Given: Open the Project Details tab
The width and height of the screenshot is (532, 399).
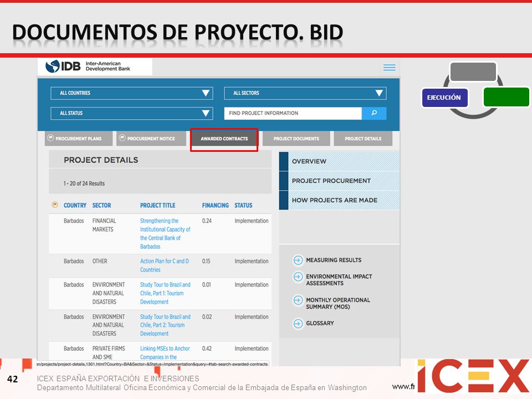Looking at the screenshot, I should (363, 139).
